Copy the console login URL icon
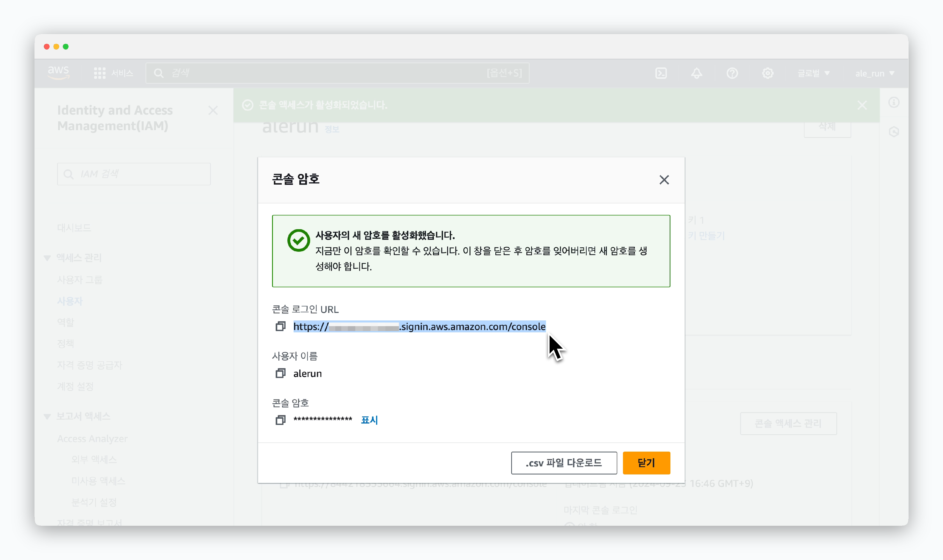The height and width of the screenshot is (560, 943). 280,326
